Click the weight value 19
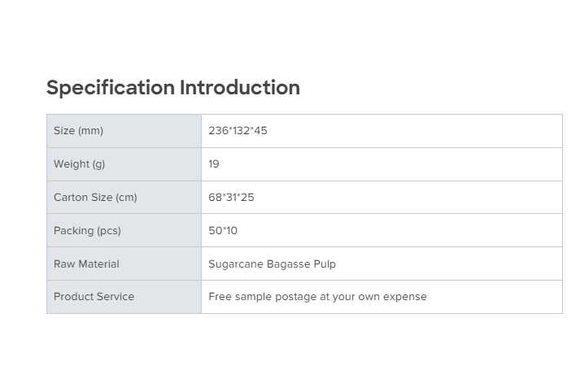This screenshot has height=392, width=580. 214,164
